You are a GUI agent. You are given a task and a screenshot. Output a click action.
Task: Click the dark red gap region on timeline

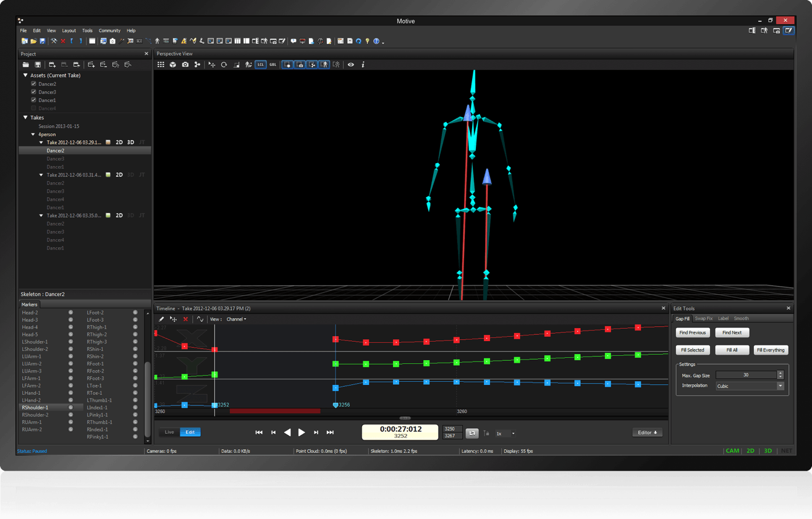tap(275, 411)
